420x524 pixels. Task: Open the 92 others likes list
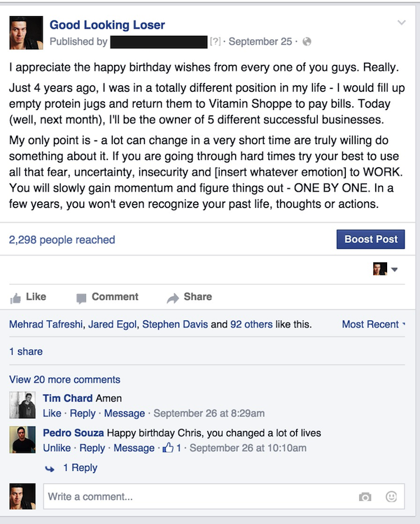[251, 324]
